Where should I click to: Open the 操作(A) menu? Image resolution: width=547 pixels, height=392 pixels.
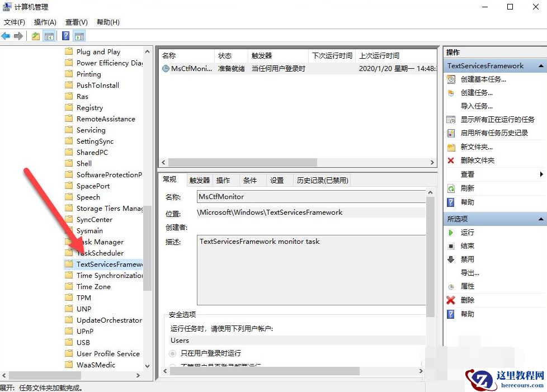pyautogui.click(x=45, y=22)
